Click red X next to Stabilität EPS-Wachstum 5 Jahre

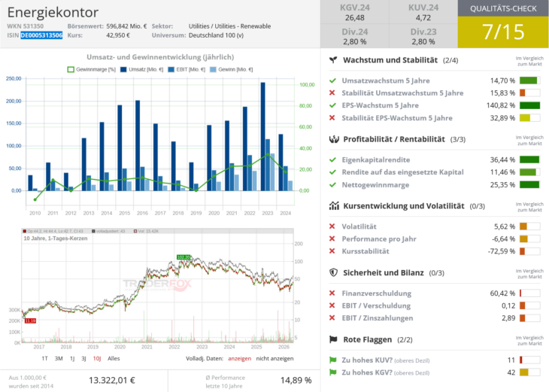click(332, 117)
